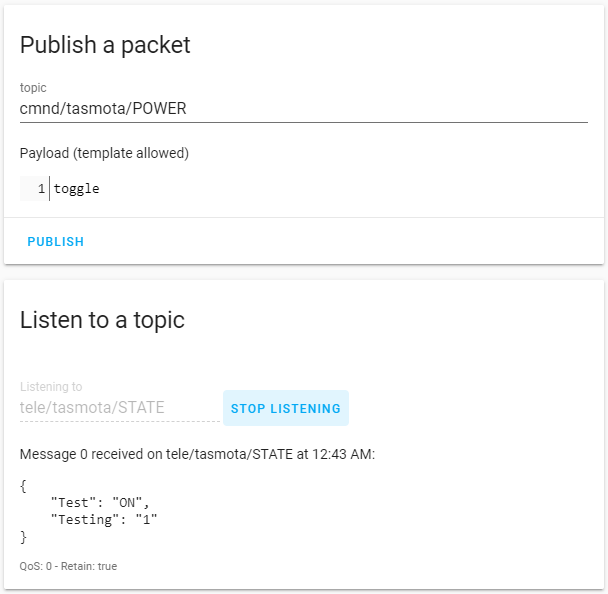Click the "Publish a packet" heading
Image resolution: width=608 pixels, height=594 pixels.
coord(105,45)
